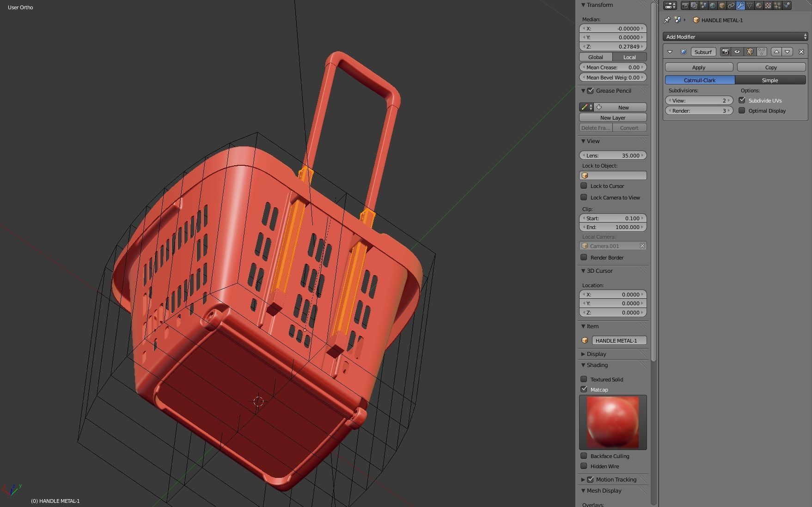Click Copy on the Subsurf modifier
The height and width of the screenshot is (507, 812).
click(x=771, y=67)
